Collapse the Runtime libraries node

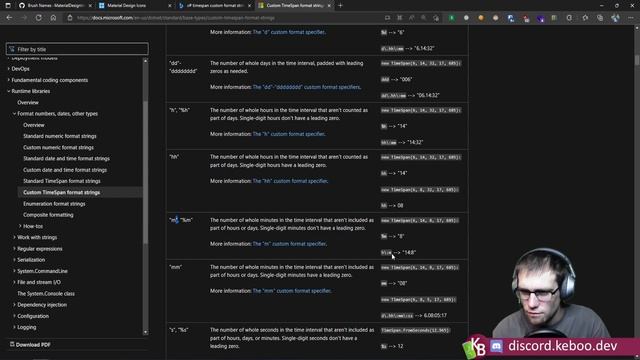9,91
